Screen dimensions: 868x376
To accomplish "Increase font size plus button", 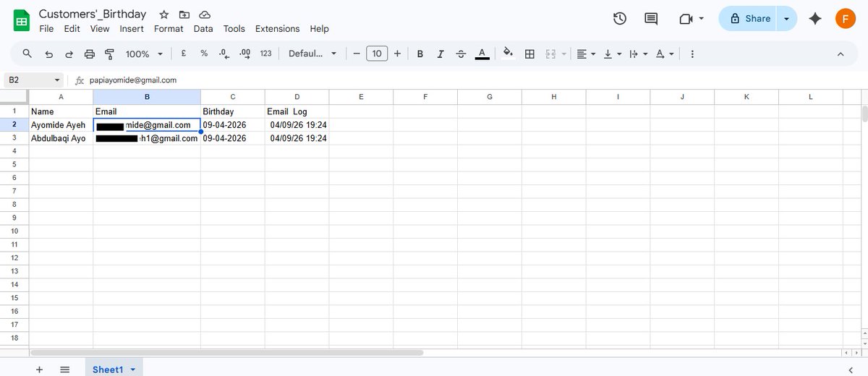I will click(397, 54).
